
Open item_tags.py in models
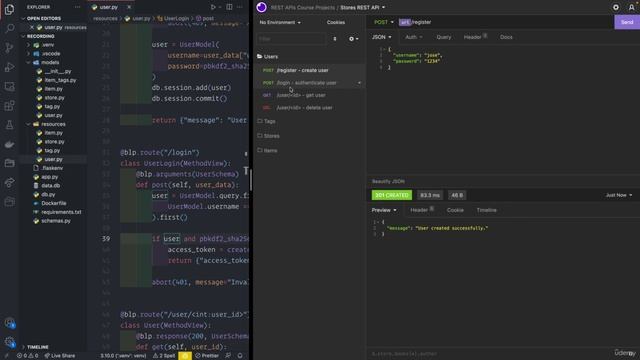(x=60, y=80)
